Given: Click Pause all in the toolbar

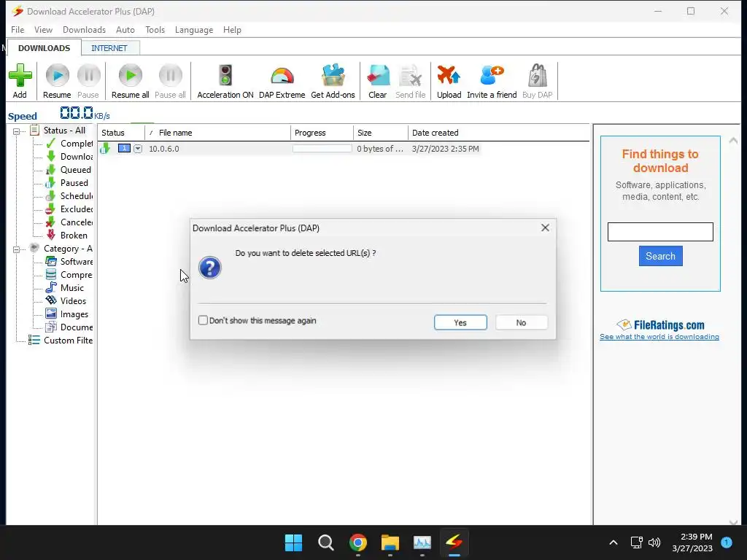Looking at the screenshot, I should (x=170, y=81).
